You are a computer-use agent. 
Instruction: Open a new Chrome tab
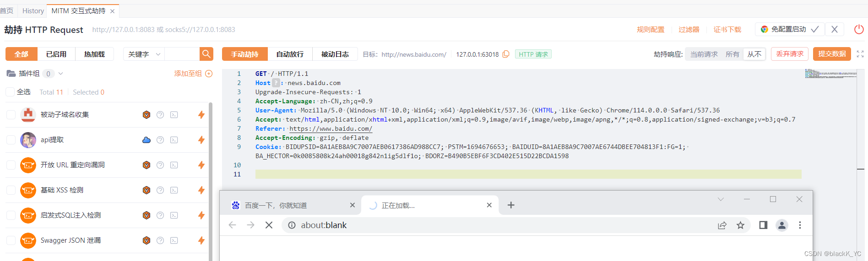pos(511,205)
